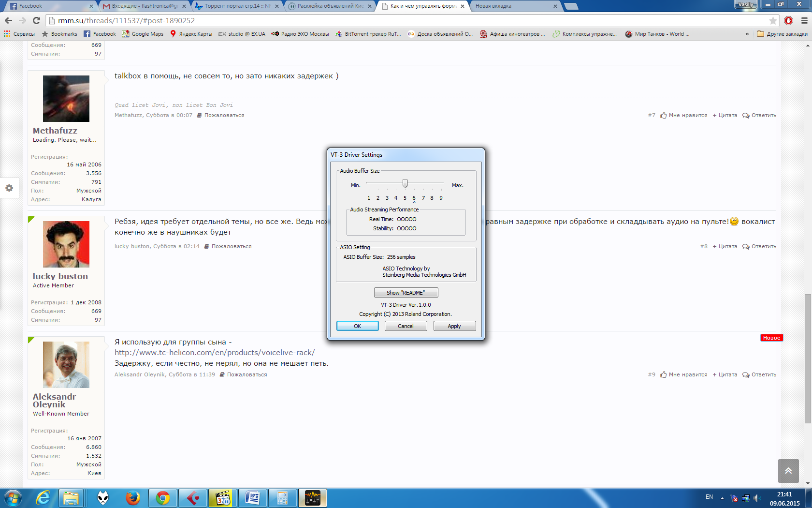Click the red Новое badge
812x508 pixels.
click(x=771, y=338)
